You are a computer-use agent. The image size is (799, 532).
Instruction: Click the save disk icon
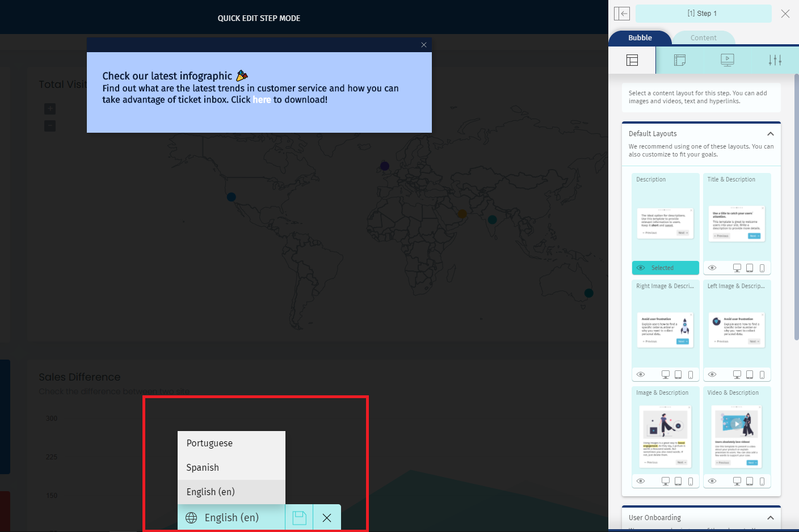coord(299,517)
